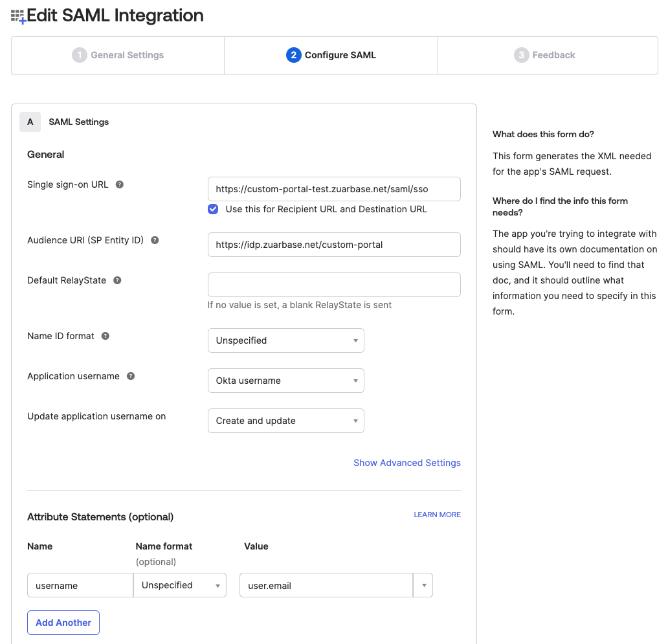Open the Name ID format dropdown
The width and height of the screenshot is (668, 644).
click(x=286, y=340)
